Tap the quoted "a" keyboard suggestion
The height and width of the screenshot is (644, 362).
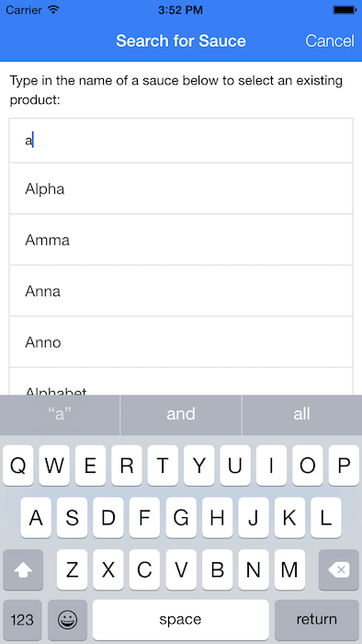(x=60, y=414)
